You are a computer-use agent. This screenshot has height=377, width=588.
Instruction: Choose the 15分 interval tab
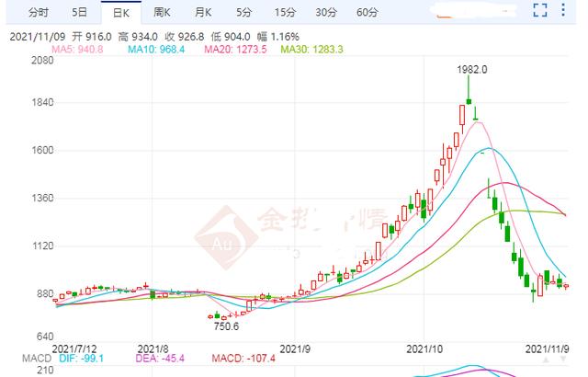click(x=284, y=13)
